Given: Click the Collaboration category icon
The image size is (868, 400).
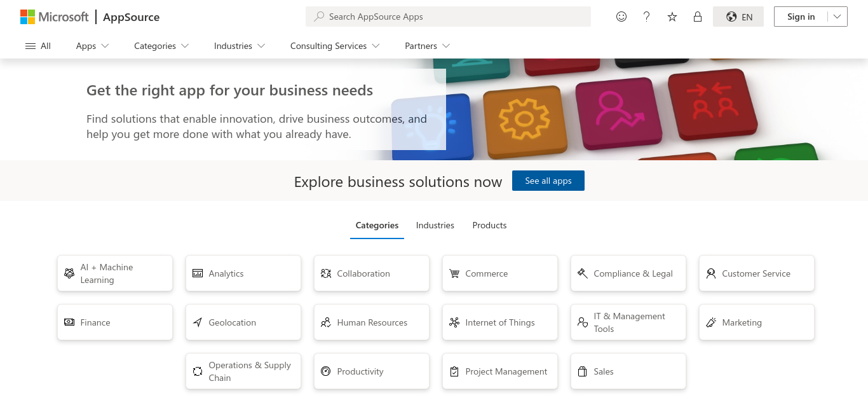Looking at the screenshot, I should (x=326, y=273).
